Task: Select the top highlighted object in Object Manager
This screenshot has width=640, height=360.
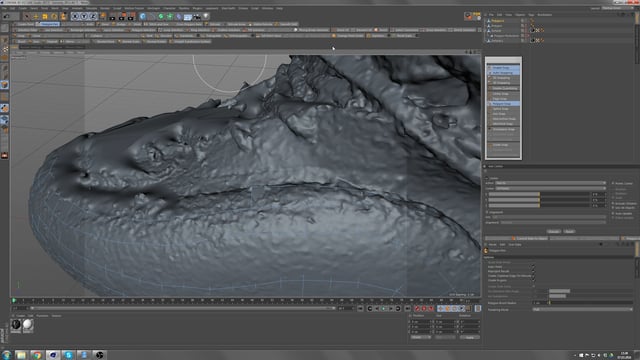Action: [x=498, y=20]
